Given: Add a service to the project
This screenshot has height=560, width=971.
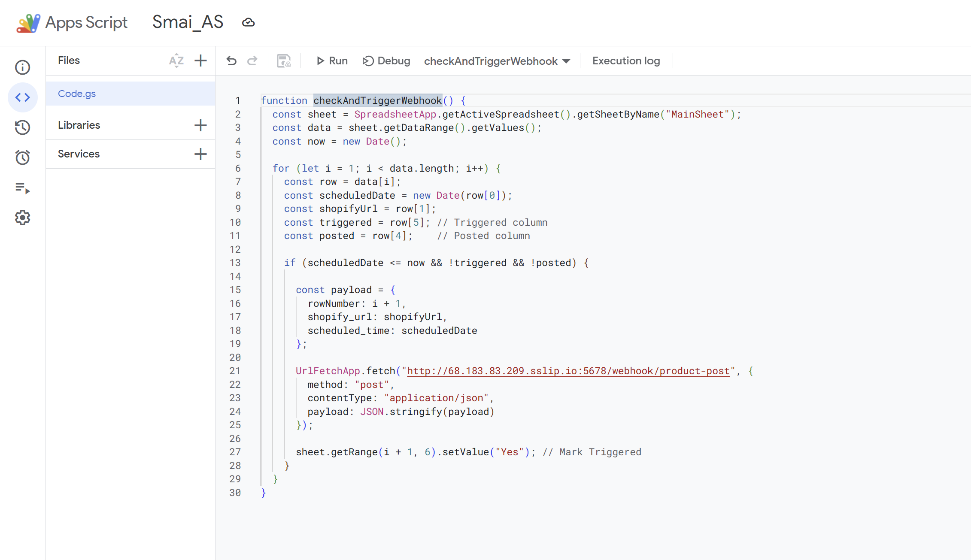Looking at the screenshot, I should (x=200, y=154).
